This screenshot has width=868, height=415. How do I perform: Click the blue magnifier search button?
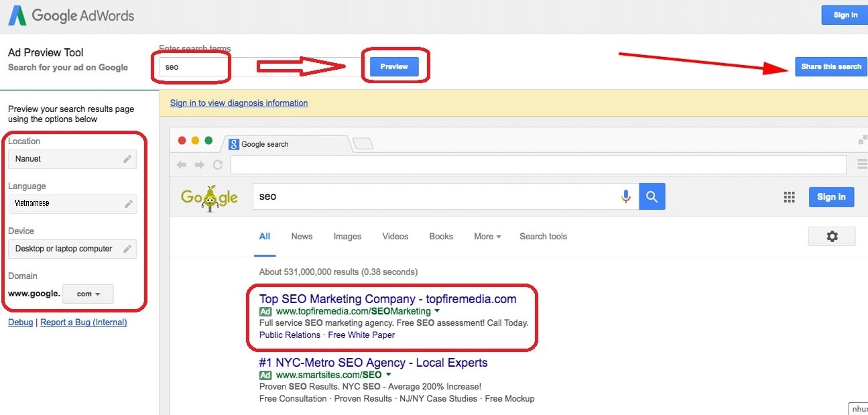tap(652, 196)
